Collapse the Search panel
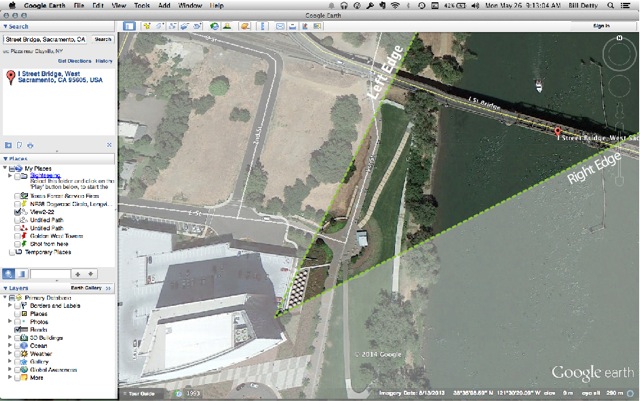The width and height of the screenshot is (640, 401). (5, 27)
